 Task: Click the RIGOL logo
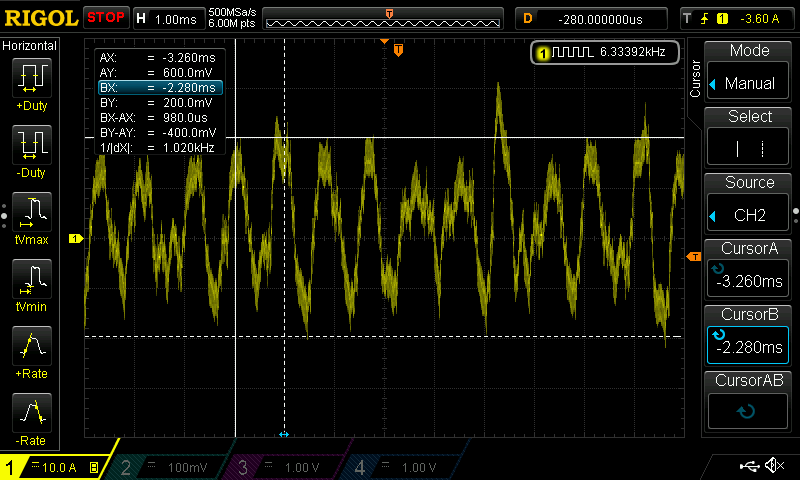(x=41, y=19)
